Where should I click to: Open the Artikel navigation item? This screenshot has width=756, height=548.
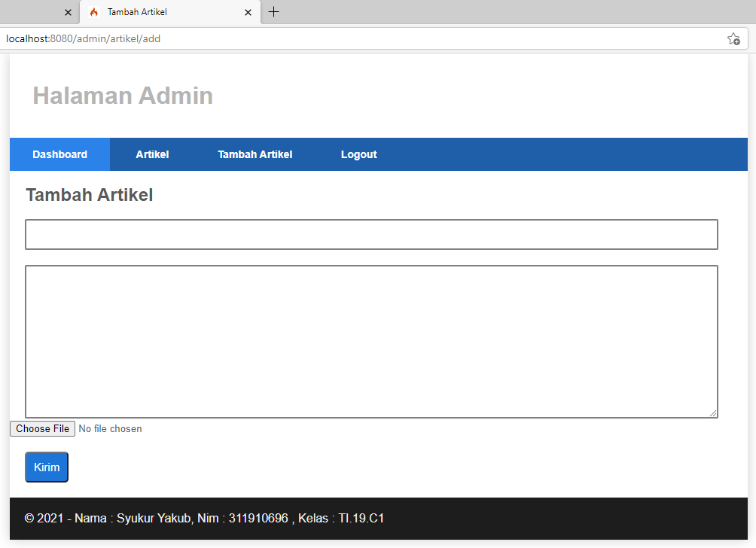(152, 154)
